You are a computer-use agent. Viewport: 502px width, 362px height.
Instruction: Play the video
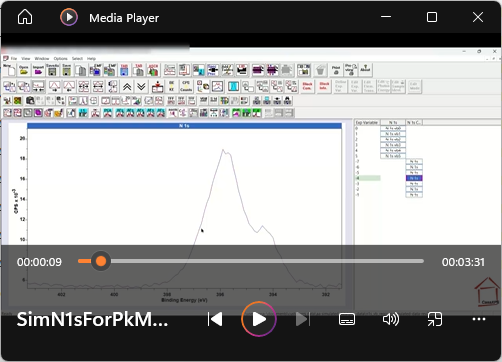point(259,319)
